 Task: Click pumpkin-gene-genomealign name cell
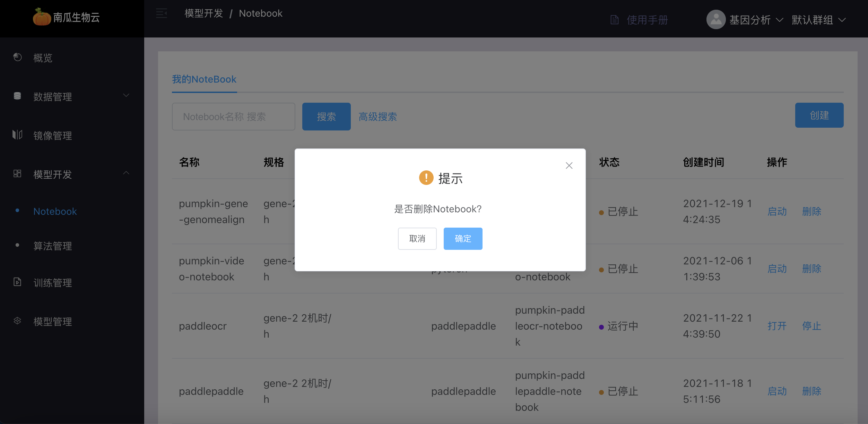(214, 211)
